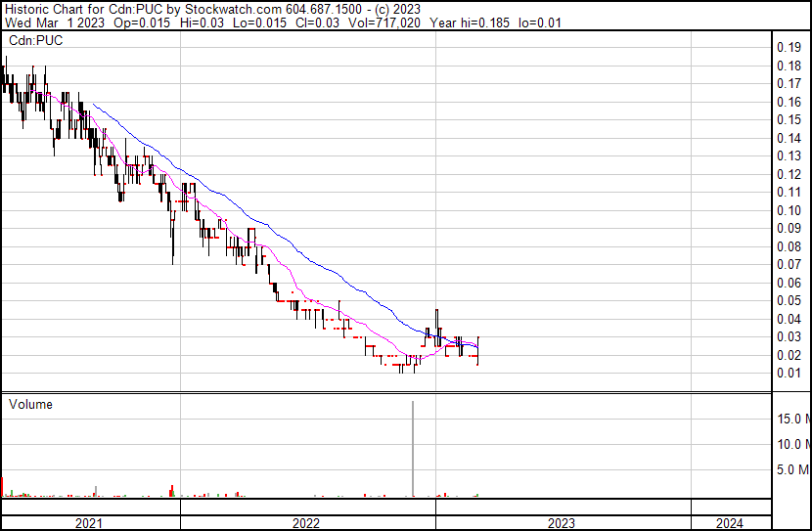
Task: Click the 0.02 price axis label
Action: (789, 356)
